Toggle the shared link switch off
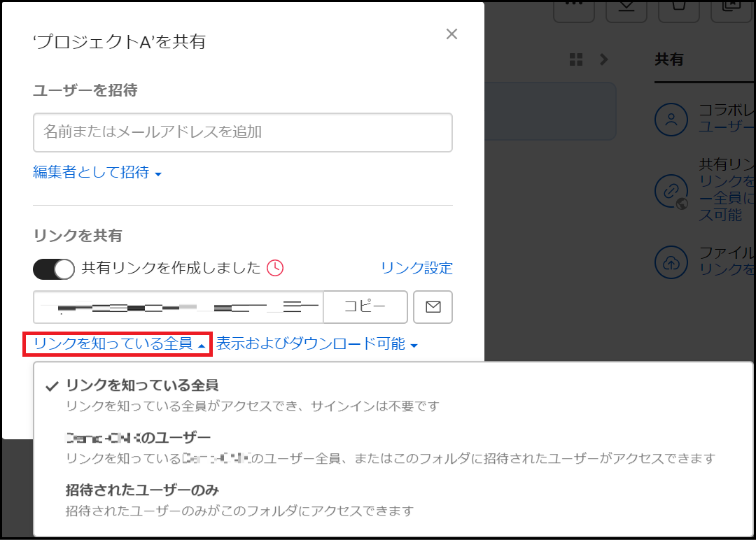The image size is (756, 540). coord(53,269)
